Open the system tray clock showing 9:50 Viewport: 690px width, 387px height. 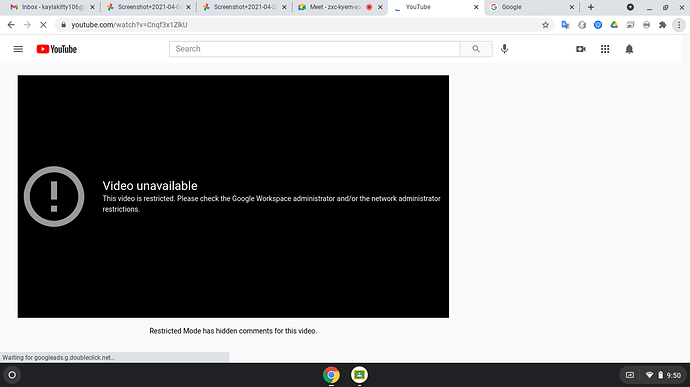pyautogui.click(x=673, y=375)
